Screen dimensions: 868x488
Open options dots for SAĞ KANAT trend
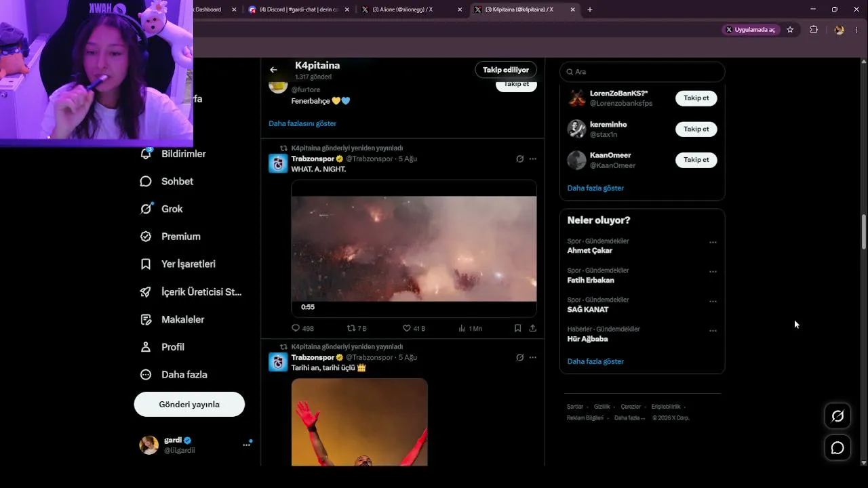click(x=713, y=302)
